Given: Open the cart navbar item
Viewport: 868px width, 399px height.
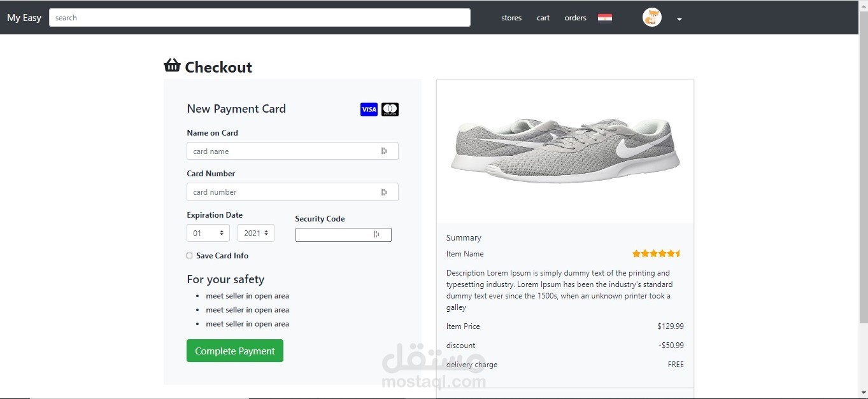Looking at the screenshot, I should click(543, 18).
